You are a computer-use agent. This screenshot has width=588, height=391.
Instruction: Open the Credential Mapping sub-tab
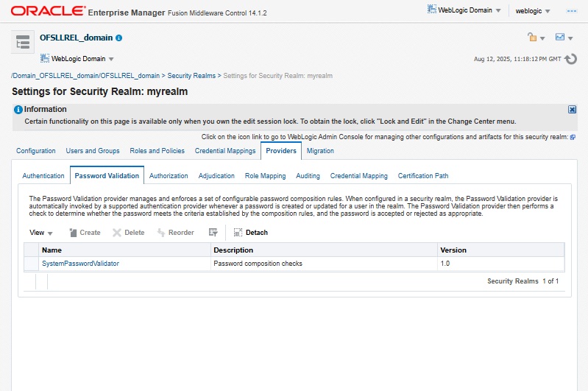[359, 176]
